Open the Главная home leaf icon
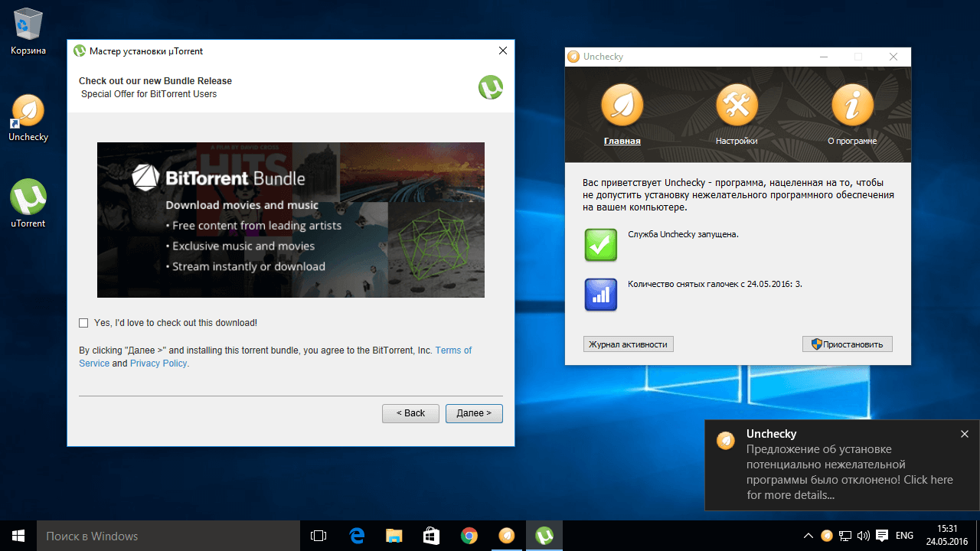 click(622, 105)
